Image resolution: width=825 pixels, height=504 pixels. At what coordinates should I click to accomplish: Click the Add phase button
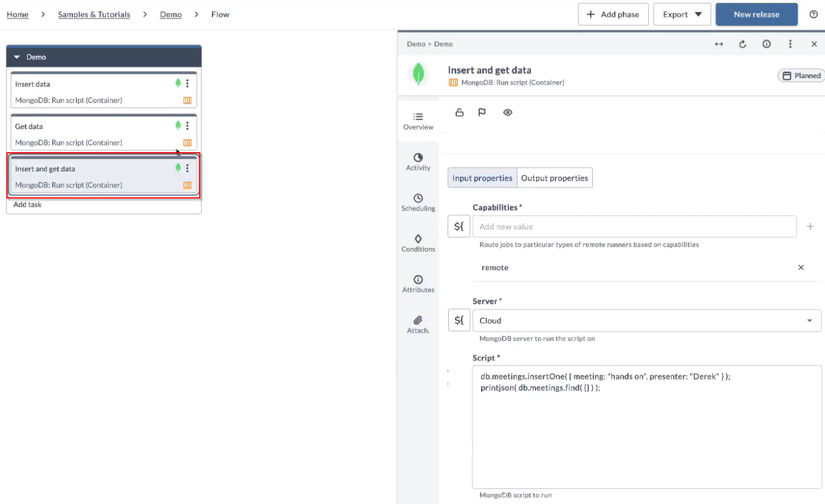pyautogui.click(x=613, y=14)
